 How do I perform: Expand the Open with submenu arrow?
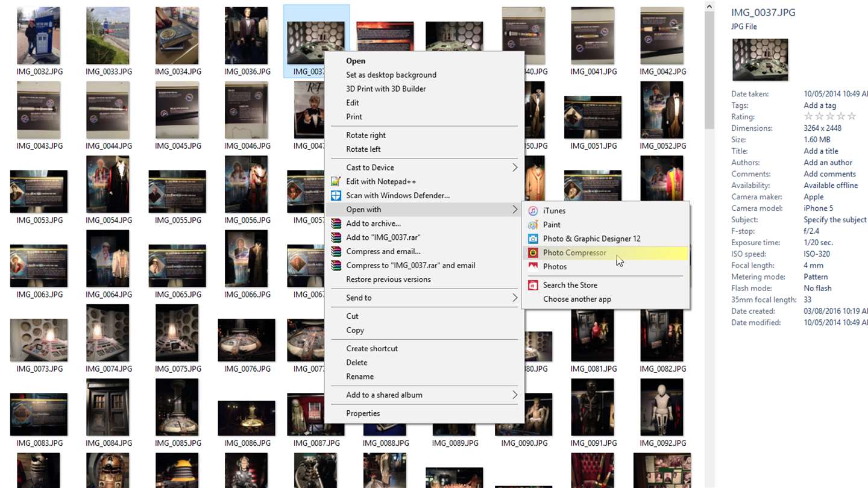(x=515, y=210)
